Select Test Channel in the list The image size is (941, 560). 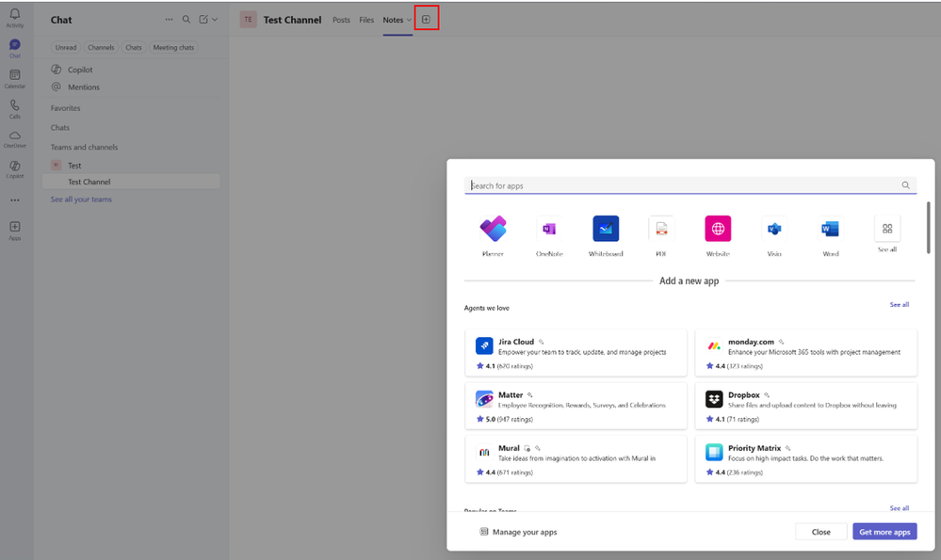131,182
